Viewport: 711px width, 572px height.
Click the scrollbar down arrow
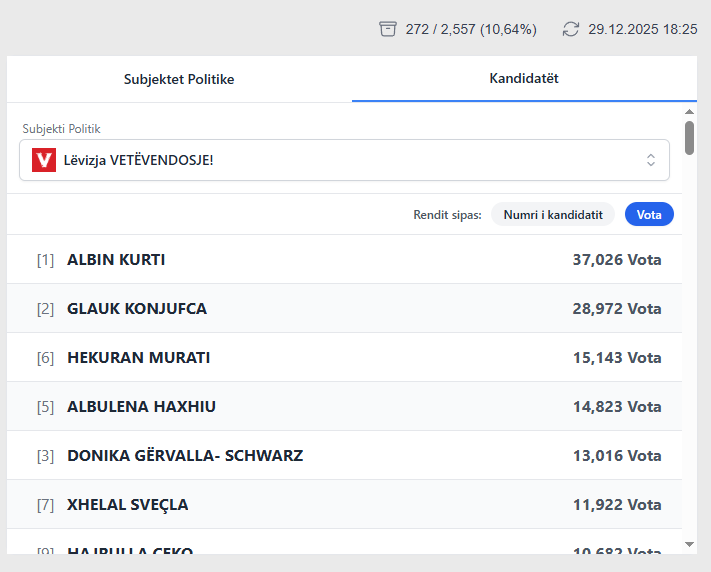(689, 543)
